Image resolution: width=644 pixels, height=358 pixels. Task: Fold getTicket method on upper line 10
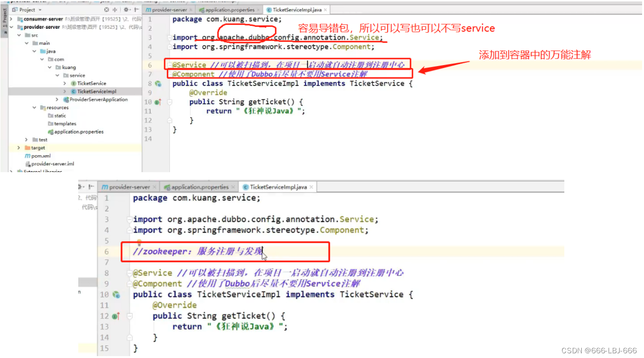pyautogui.click(x=169, y=102)
